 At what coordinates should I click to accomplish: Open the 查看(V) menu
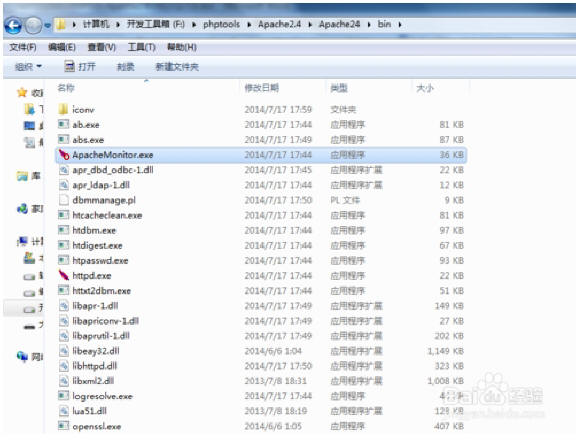click(x=102, y=47)
